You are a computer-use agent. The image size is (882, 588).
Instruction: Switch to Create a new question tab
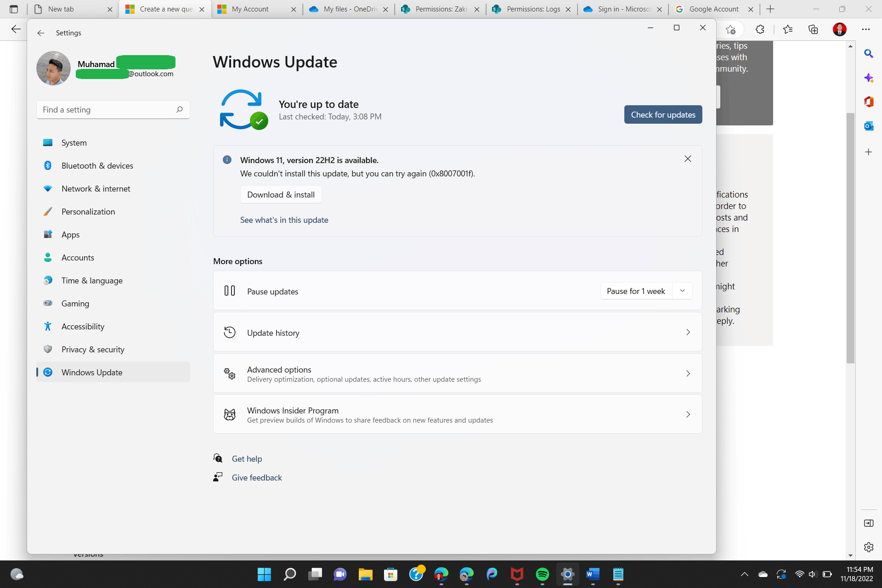165,9
